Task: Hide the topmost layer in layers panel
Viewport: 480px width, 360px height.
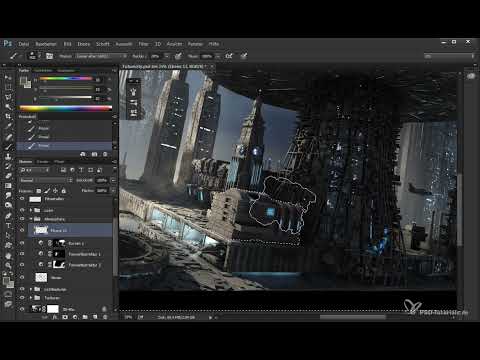Action: [22, 199]
